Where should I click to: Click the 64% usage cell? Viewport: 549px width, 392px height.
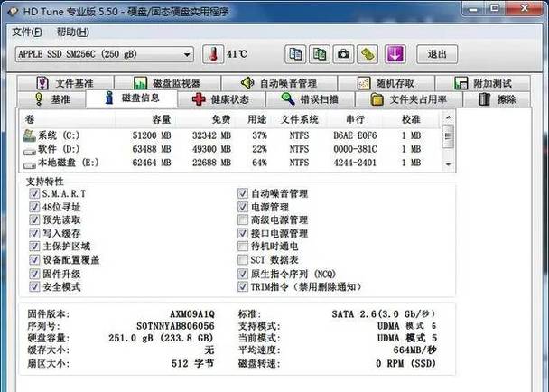pos(259,163)
